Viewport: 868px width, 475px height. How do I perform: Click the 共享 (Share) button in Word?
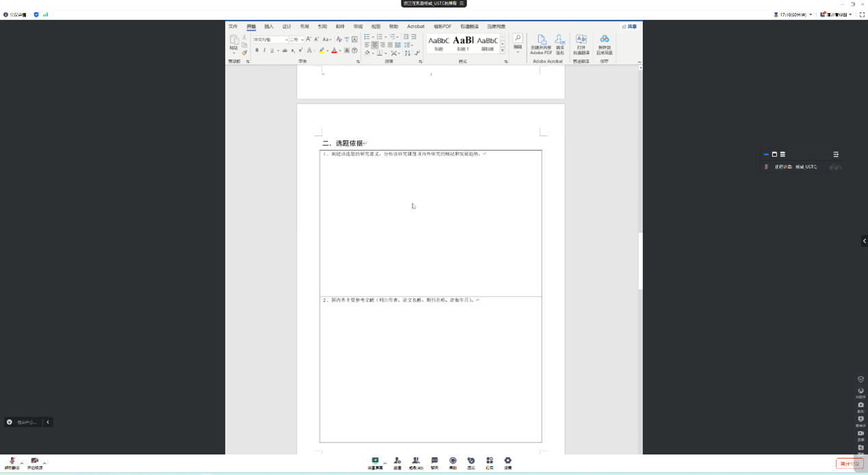[x=630, y=27]
